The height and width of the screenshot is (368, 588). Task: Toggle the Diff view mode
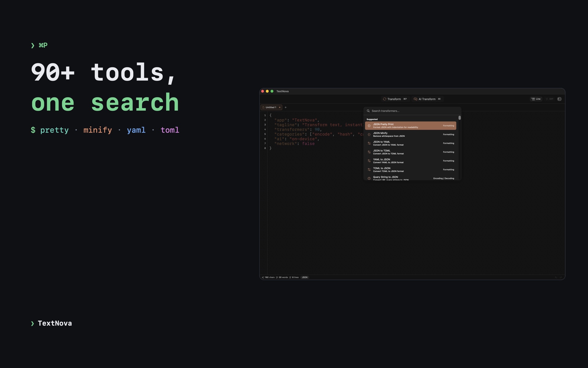coord(549,99)
